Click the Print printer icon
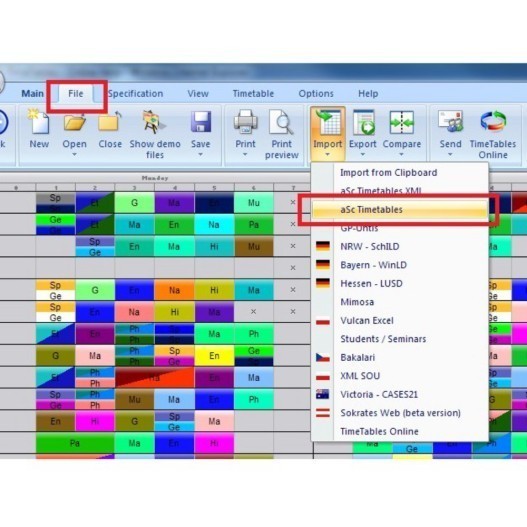The width and height of the screenshot is (527, 527). click(245, 122)
